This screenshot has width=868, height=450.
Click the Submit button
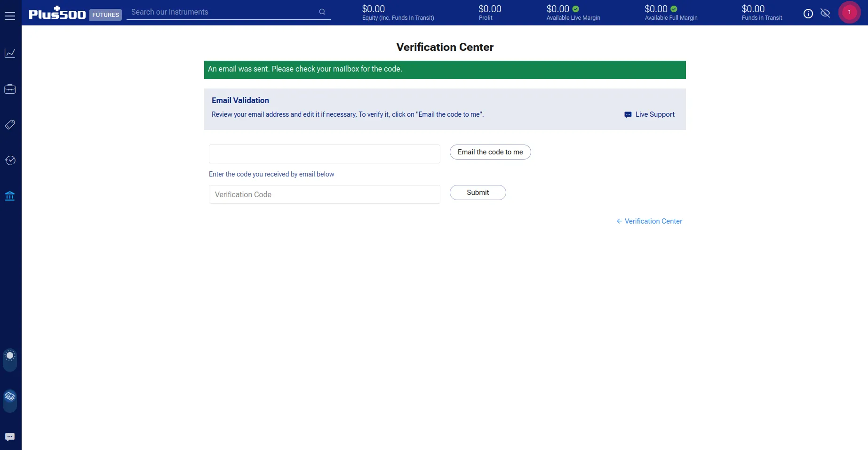(x=478, y=193)
